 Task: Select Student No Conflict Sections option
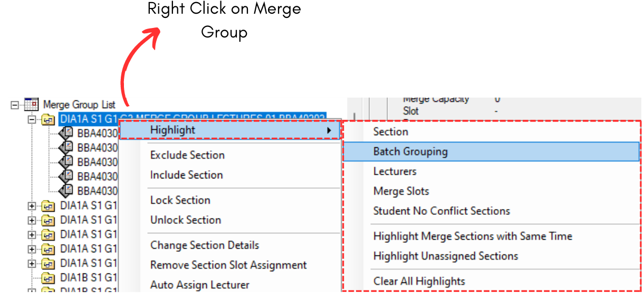[x=441, y=211]
